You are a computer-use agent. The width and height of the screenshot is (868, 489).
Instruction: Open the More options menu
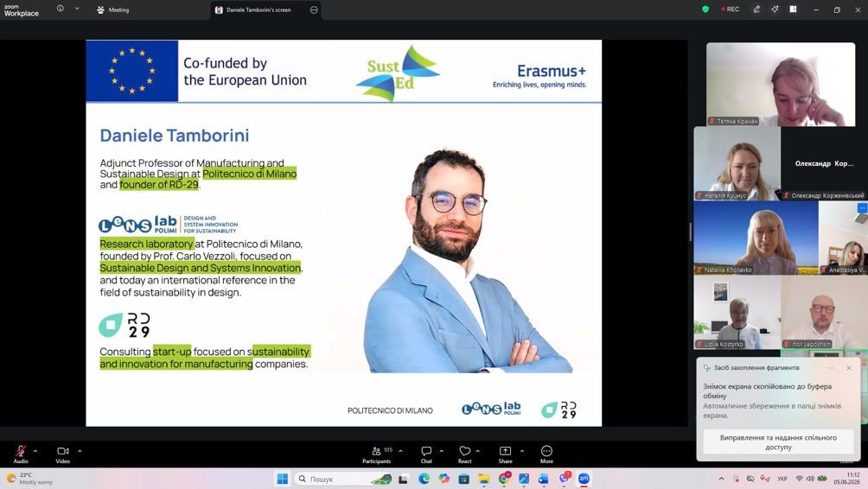(x=546, y=454)
